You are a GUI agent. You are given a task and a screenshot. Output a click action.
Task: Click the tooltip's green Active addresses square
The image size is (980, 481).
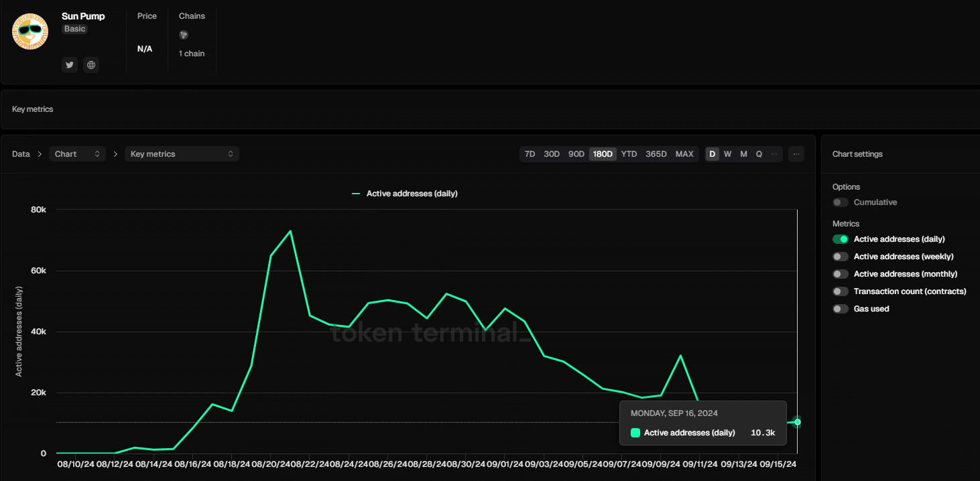point(635,433)
